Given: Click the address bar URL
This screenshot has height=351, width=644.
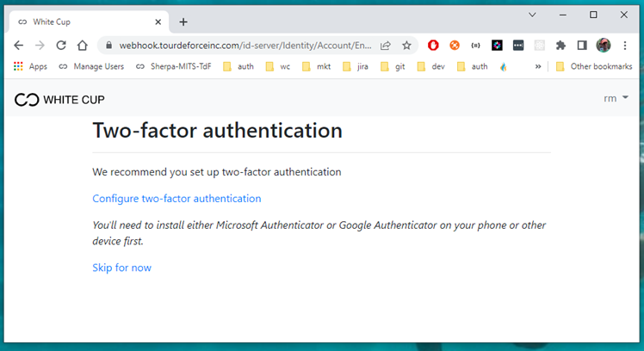Looking at the screenshot, I should click(245, 45).
